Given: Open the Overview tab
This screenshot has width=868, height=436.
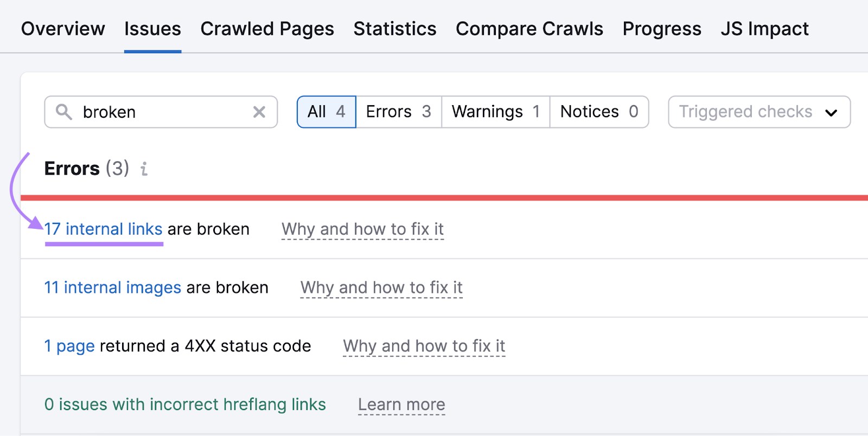Looking at the screenshot, I should (x=63, y=29).
